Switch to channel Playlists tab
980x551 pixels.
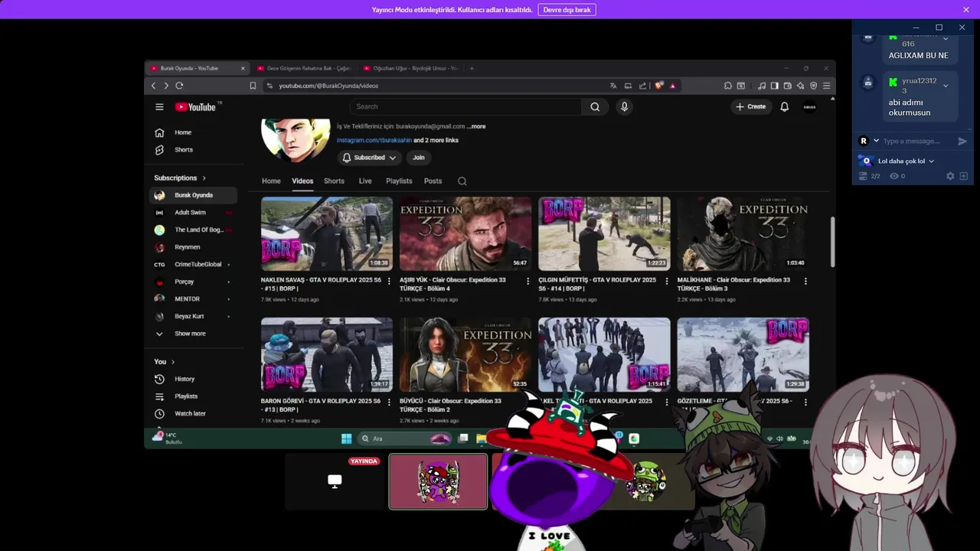point(399,181)
